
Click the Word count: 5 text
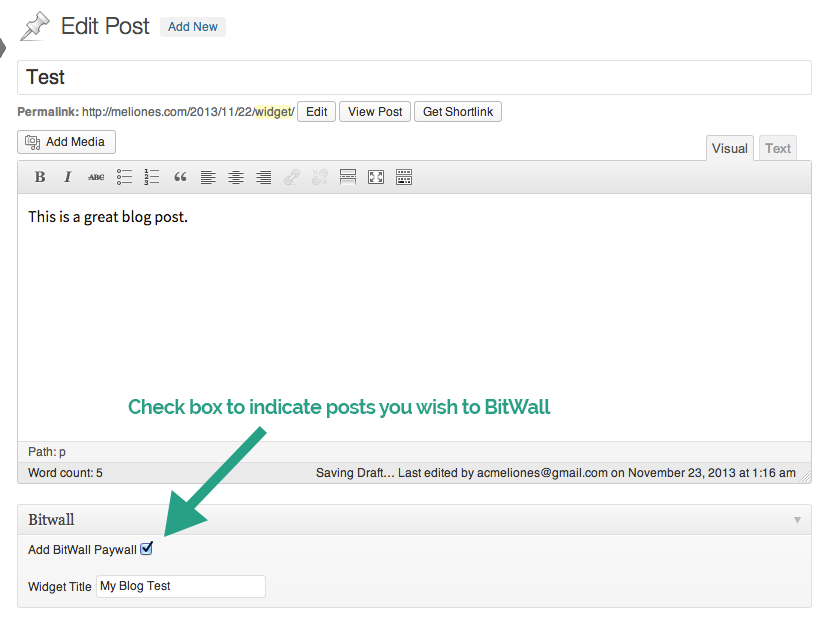[65, 472]
